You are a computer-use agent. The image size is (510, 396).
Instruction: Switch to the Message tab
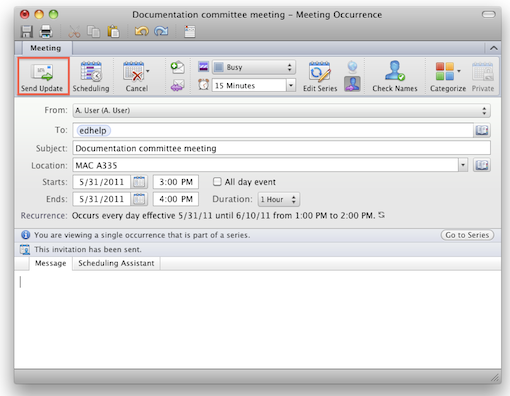51,263
